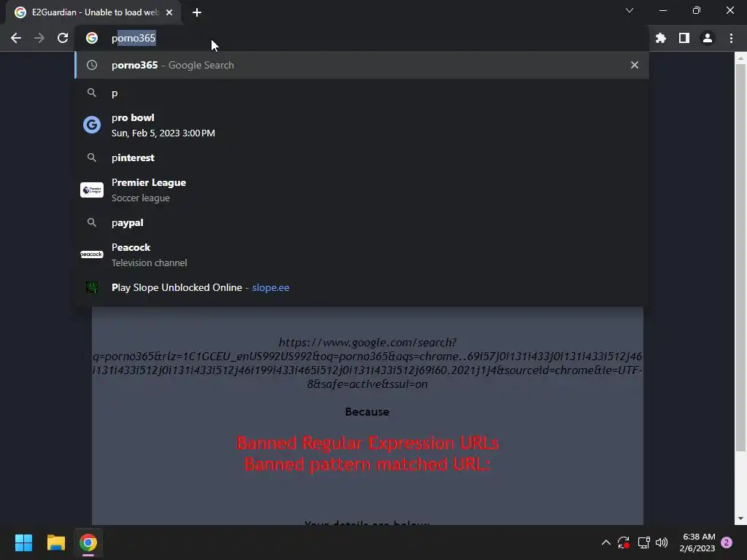Click the scrollbar up arrow
The height and width of the screenshot is (560, 747).
[740, 58]
